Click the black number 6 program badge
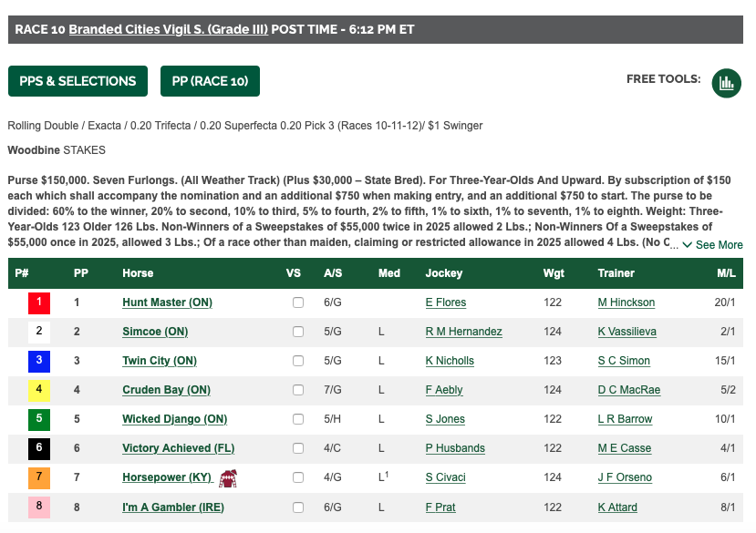 tap(39, 448)
